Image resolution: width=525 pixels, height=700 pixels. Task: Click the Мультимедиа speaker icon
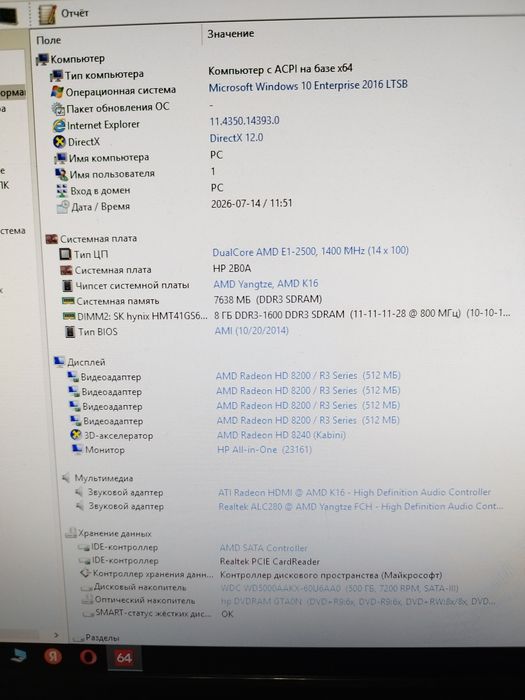point(66,478)
